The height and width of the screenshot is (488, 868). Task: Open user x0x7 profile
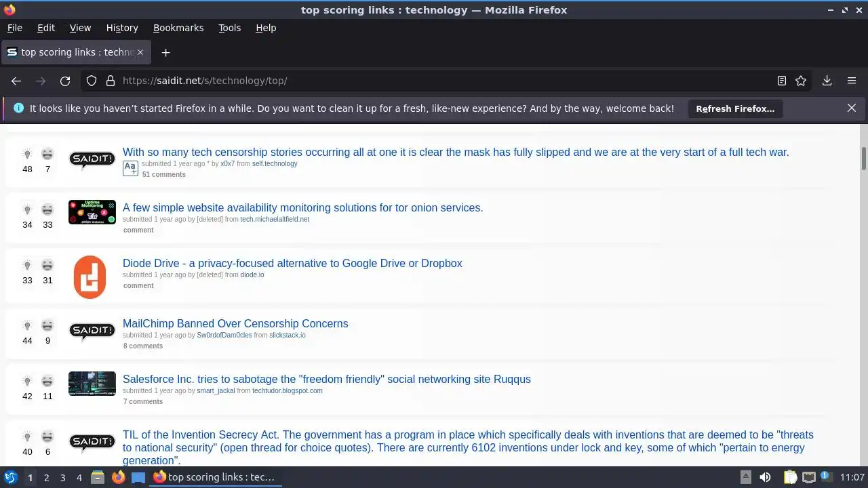pyautogui.click(x=227, y=164)
